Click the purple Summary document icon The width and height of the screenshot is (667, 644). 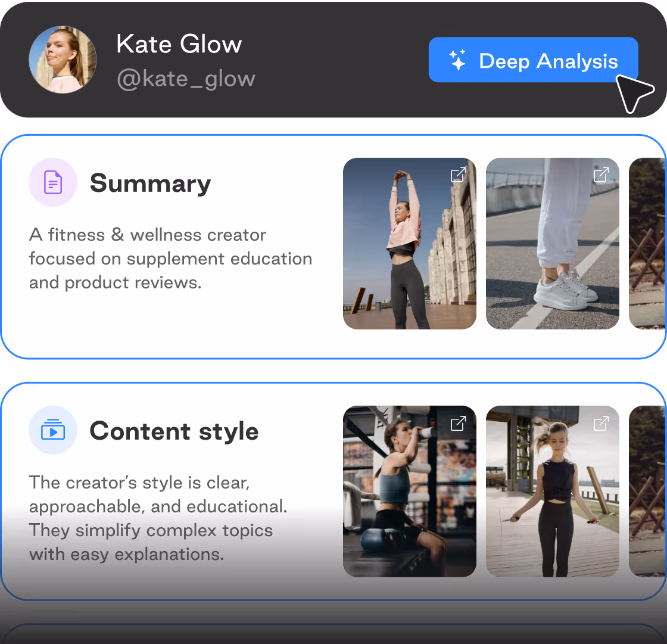(x=53, y=182)
